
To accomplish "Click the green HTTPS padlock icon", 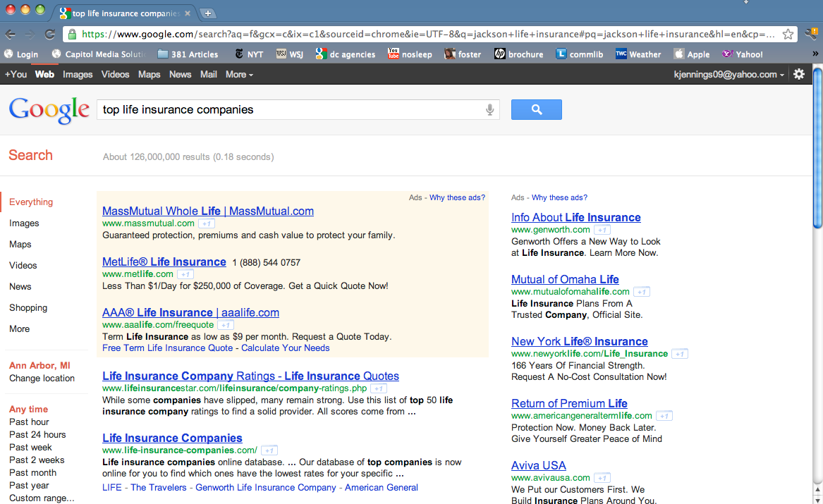I will tap(73, 35).
